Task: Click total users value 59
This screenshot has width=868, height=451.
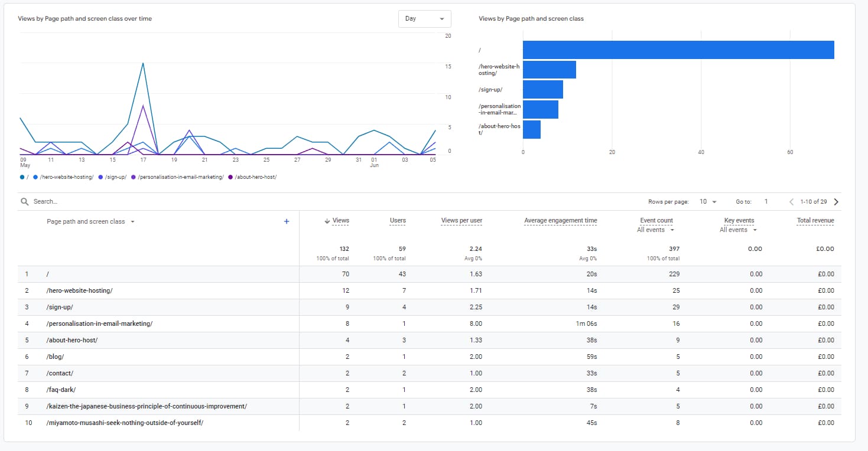Action: coord(402,249)
